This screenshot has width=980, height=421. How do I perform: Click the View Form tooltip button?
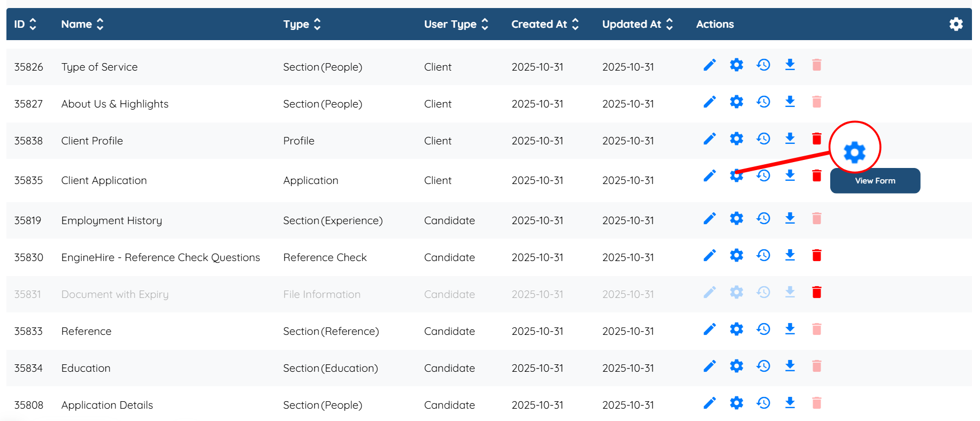[875, 181]
